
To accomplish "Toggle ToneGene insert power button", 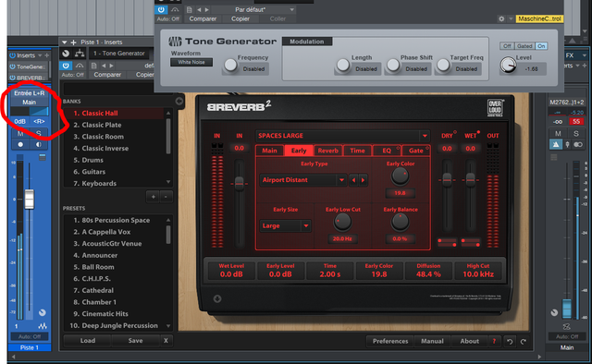I will coord(12,67).
